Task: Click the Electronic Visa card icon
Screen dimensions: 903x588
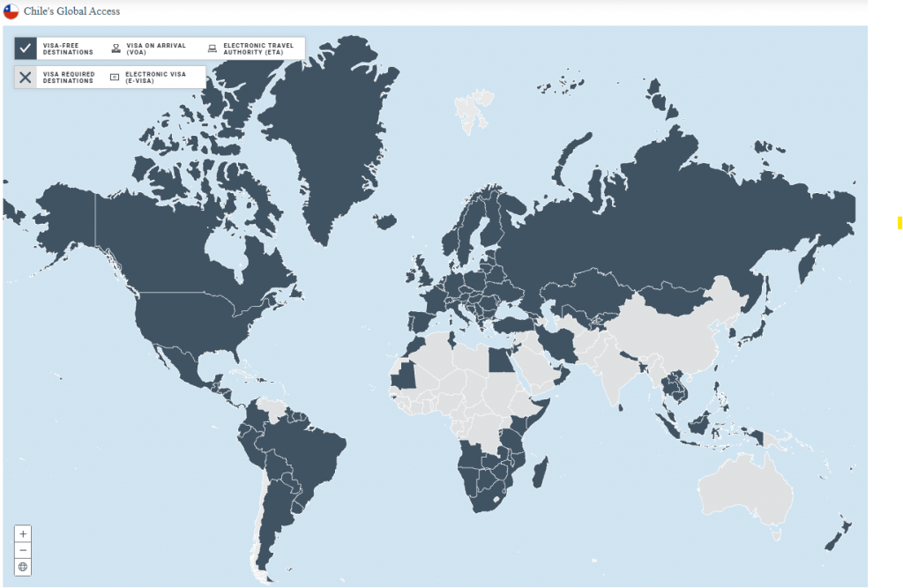Action: click(115, 78)
